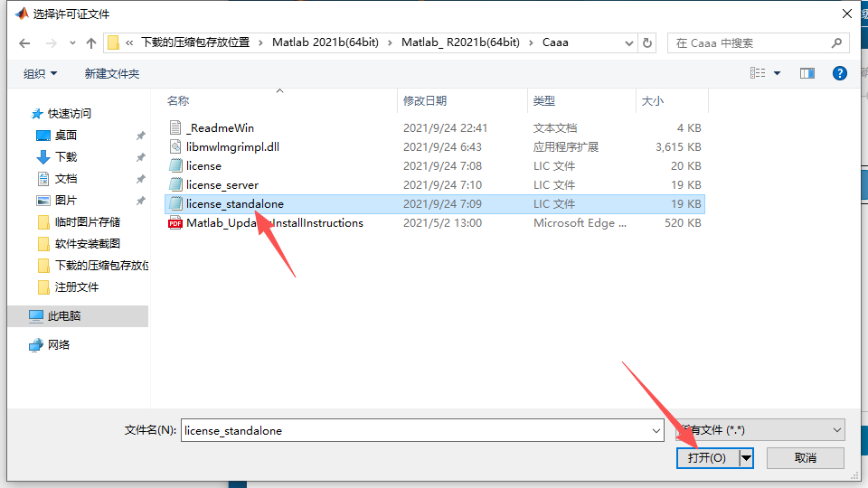Image resolution: width=868 pixels, height=488 pixels.
Task: Toggle the preview pane
Action: (807, 73)
